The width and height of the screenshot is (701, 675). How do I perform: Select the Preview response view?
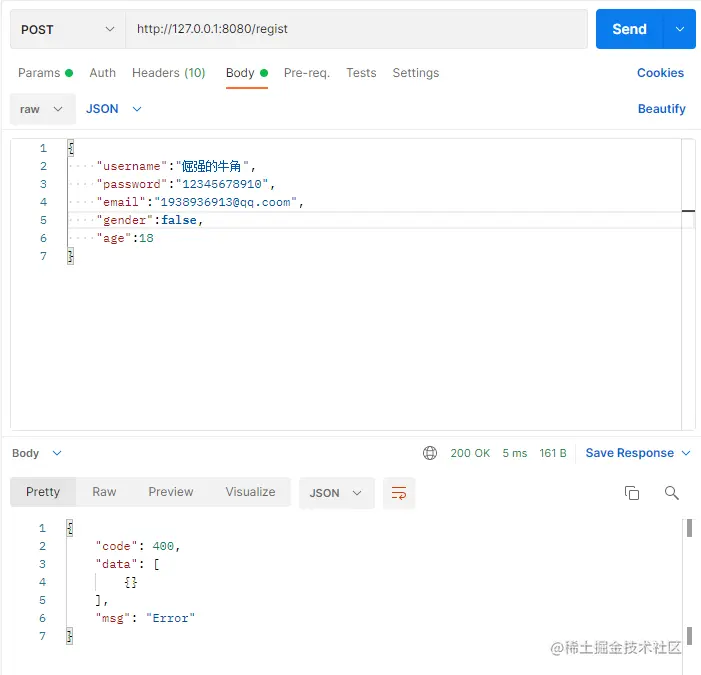click(171, 492)
